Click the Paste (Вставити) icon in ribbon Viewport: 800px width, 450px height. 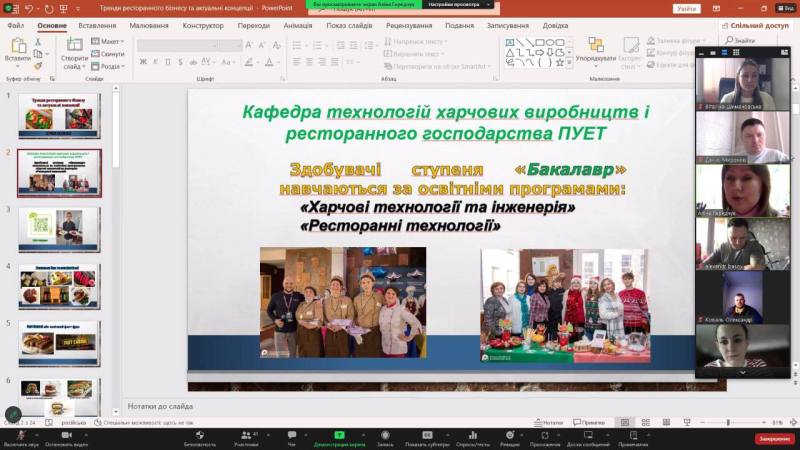18,48
